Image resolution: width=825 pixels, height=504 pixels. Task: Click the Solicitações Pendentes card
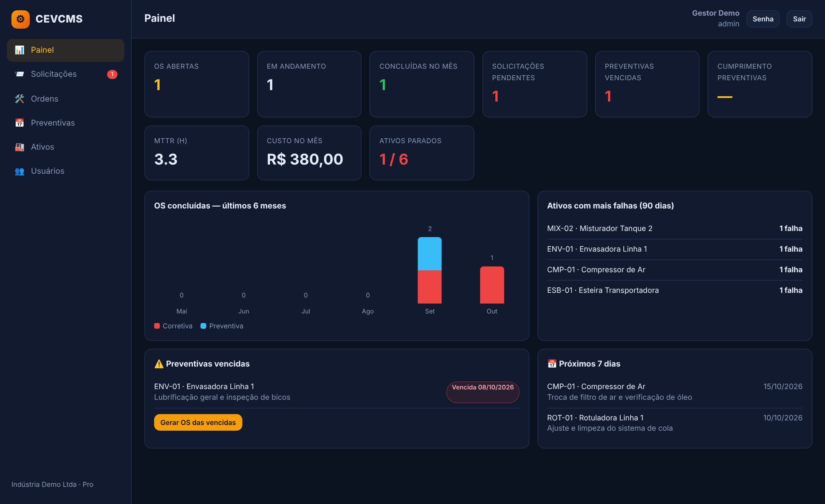click(x=534, y=84)
